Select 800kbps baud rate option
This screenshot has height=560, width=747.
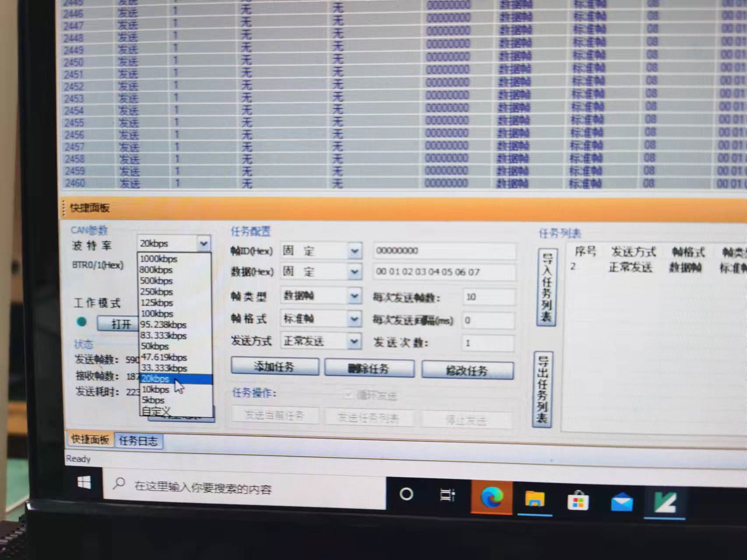[175, 270]
